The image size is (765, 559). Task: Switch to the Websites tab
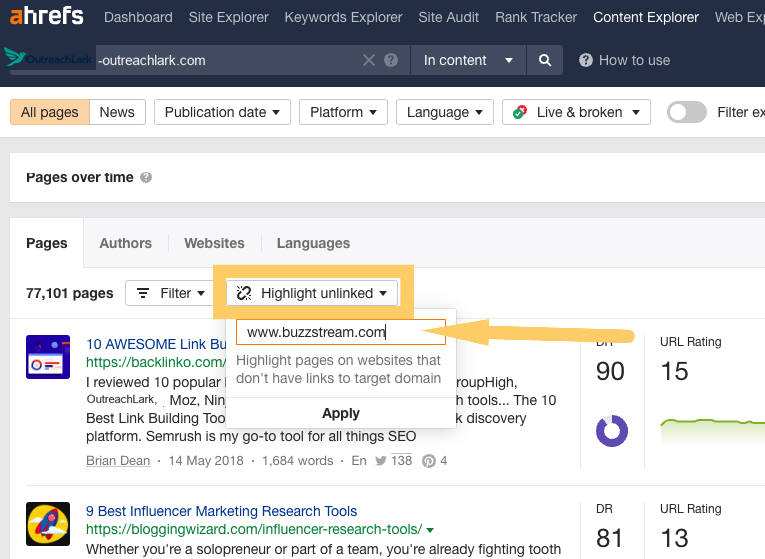[214, 243]
